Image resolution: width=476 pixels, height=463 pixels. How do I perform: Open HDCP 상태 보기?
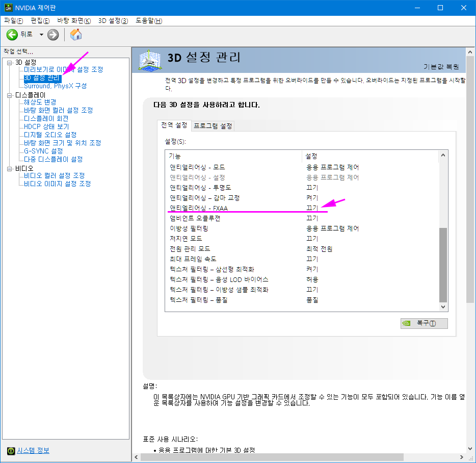pos(46,126)
